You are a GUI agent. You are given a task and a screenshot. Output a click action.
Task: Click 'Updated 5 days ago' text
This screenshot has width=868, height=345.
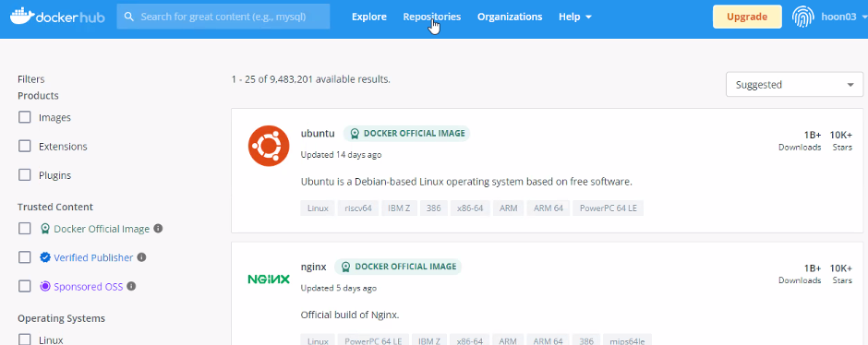(339, 288)
